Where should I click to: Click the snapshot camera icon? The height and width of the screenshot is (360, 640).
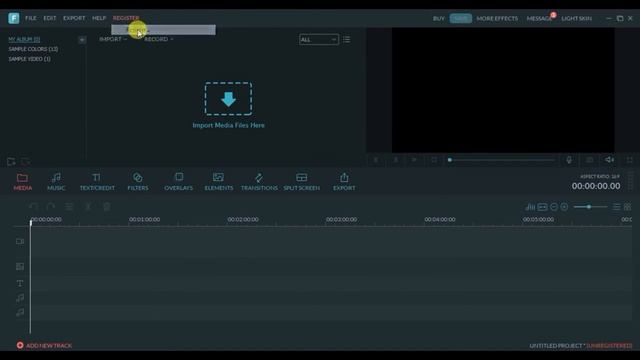tap(589, 160)
